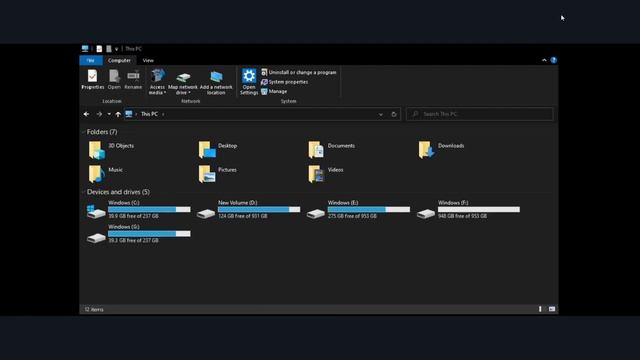Open the Access media dropdown
Viewport: 640px width, 360px height.
(157, 82)
